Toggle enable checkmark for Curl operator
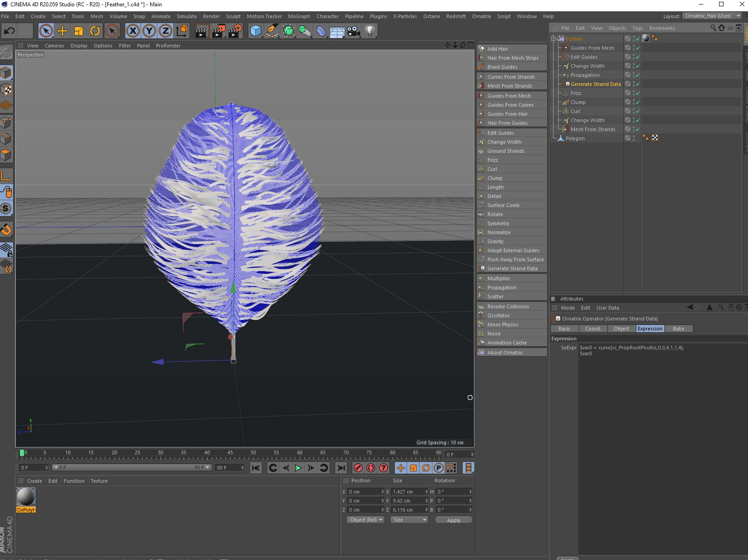 pos(638,111)
